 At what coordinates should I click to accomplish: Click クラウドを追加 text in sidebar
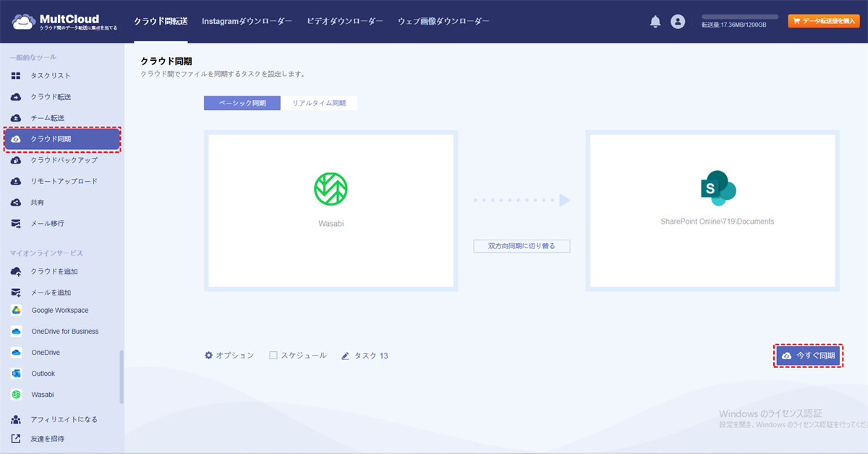(54, 272)
